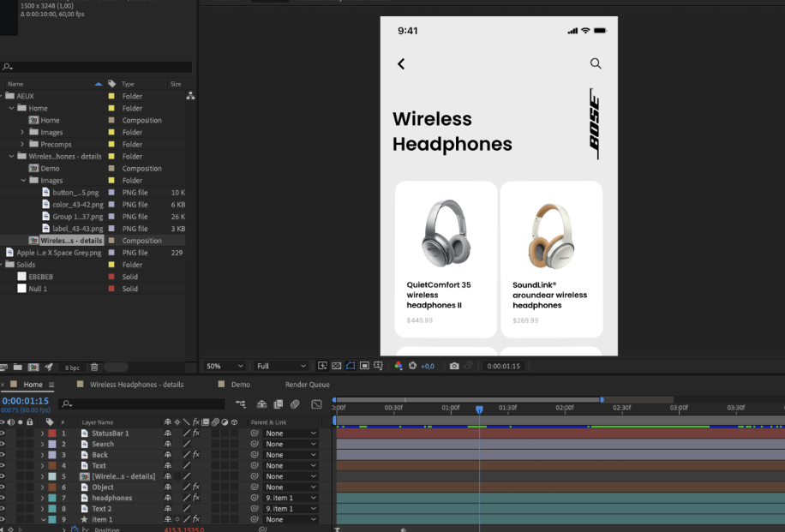Switch to the Demo timeline tab
The height and width of the screenshot is (532, 785).
240,385
